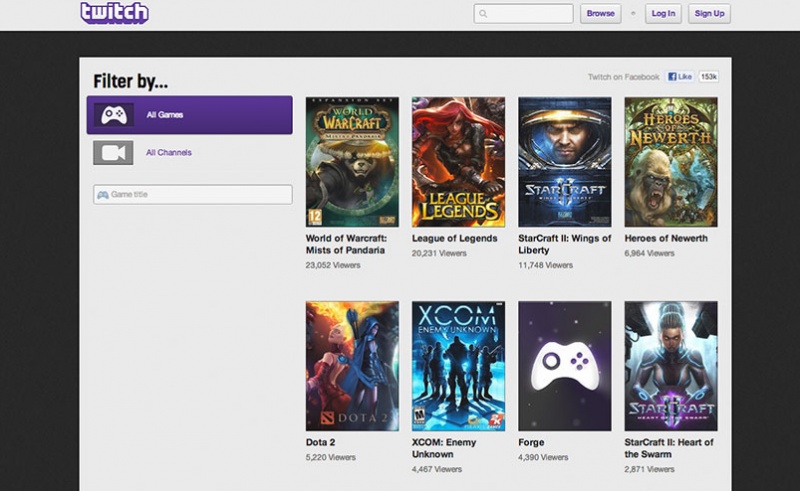This screenshot has width=800, height=491.
Task: Focus the Game title filter field
Action: tap(198, 194)
